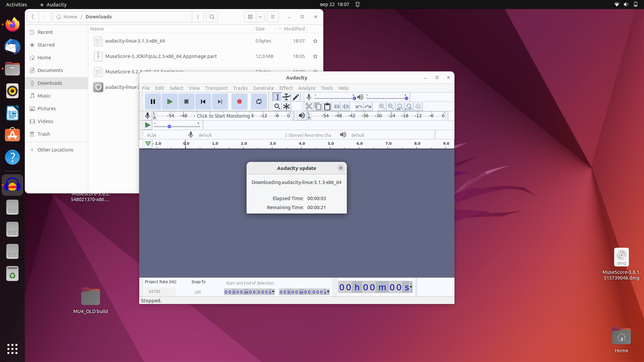Open Documents in the Files sidebar

tap(50, 70)
